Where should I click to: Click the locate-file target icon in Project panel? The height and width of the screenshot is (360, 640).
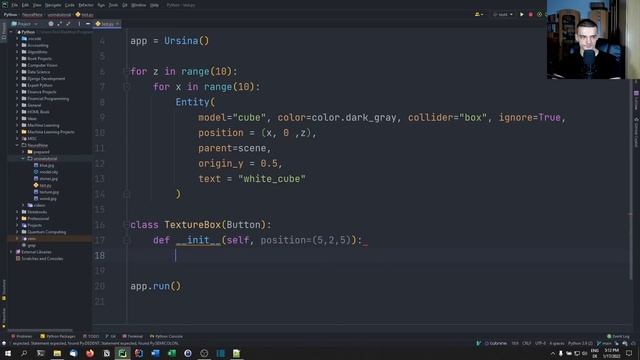tap(51, 24)
